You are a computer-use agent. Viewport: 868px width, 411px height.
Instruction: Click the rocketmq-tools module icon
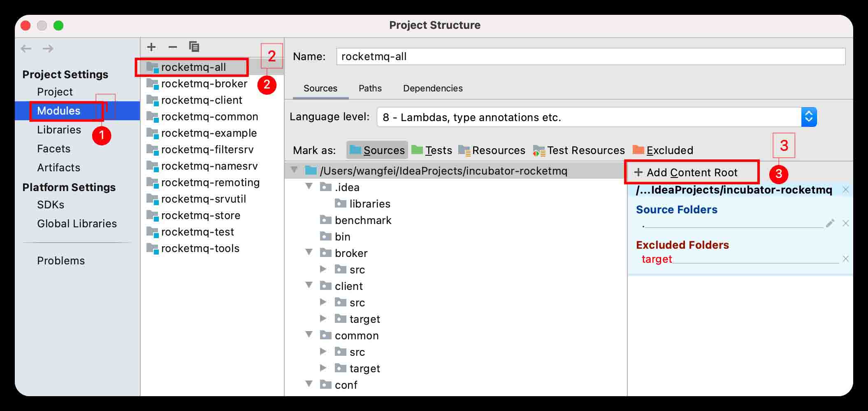coord(153,248)
